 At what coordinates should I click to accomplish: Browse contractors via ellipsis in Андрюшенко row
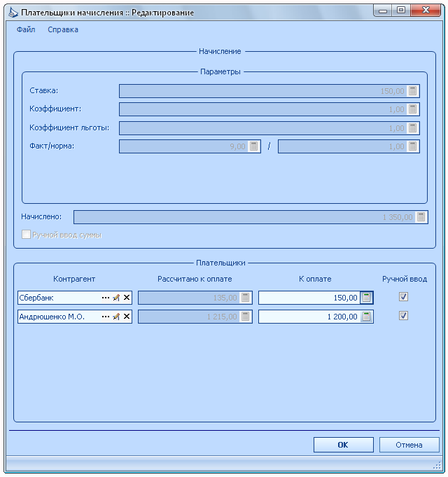click(x=106, y=317)
